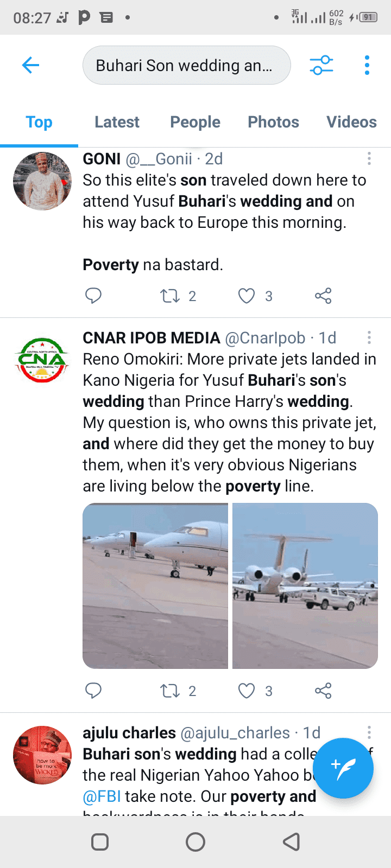Open the top bar overflow menu

[x=367, y=65]
